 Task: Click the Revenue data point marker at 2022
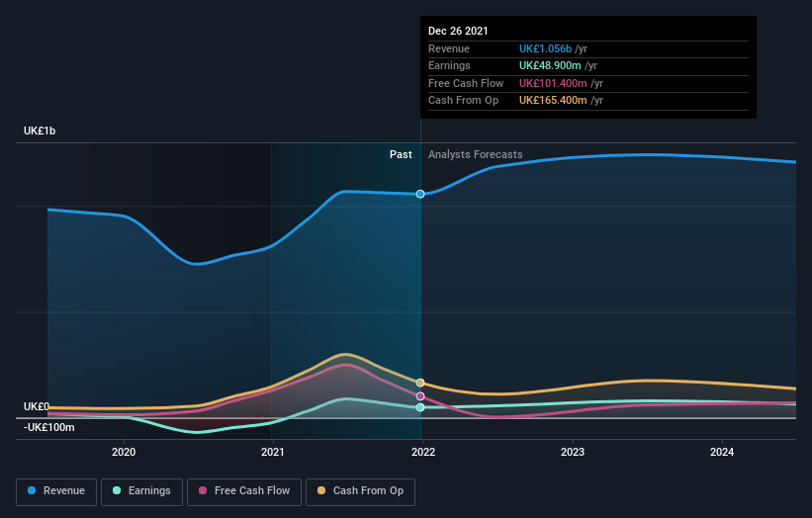(x=420, y=194)
